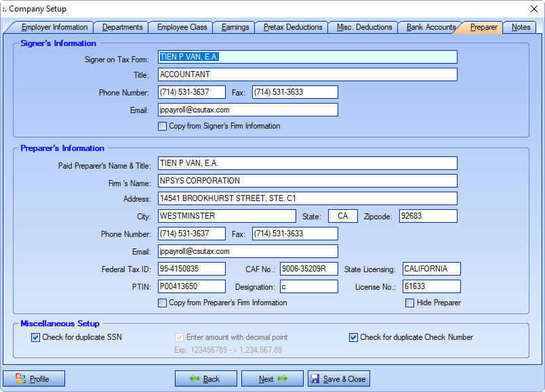Switch to Employer Information tab
The width and height of the screenshot is (545, 392).
(x=54, y=28)
